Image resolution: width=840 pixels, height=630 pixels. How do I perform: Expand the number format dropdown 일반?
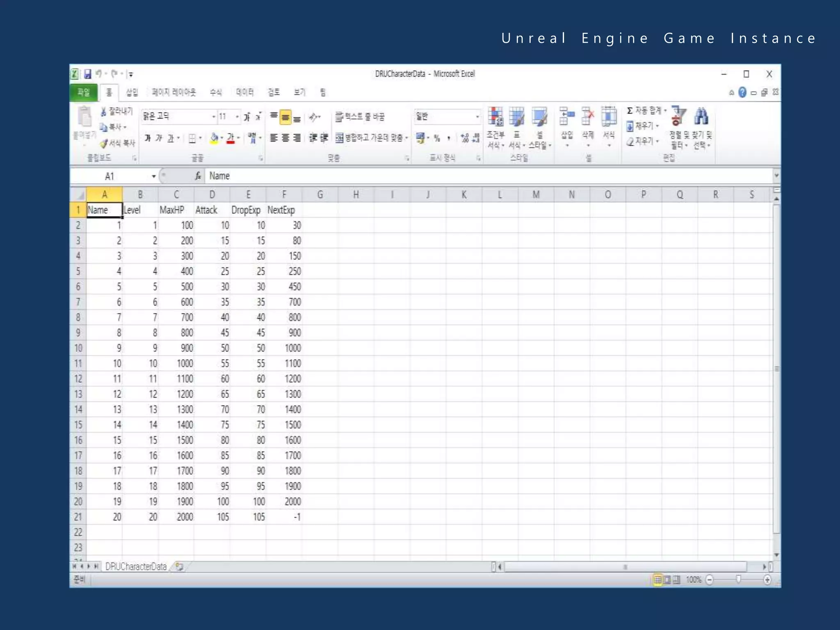pyautogui.click(x=477, y=117)
